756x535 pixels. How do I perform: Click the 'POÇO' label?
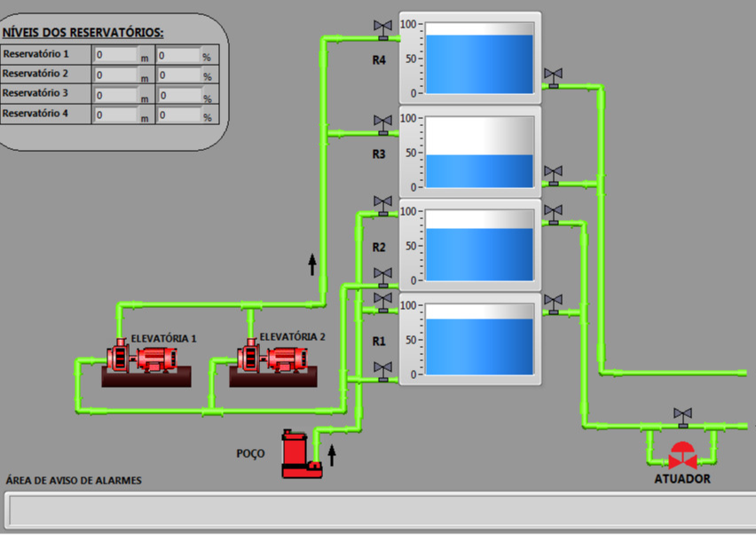coord(251,453)
